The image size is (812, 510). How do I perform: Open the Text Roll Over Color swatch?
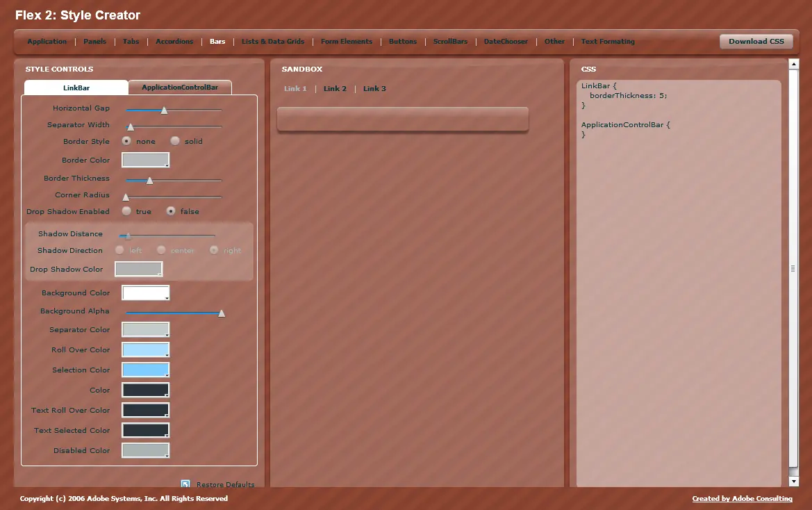(x=145, y=410)
